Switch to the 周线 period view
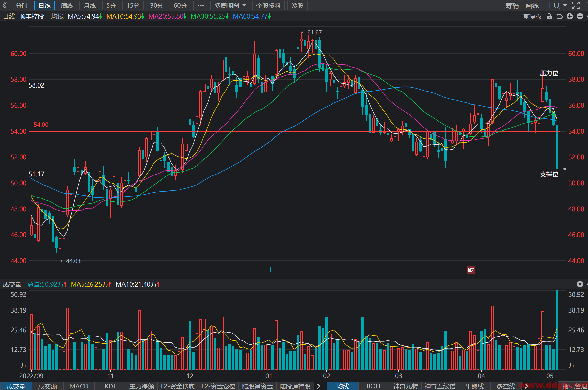 pos(67,5)
